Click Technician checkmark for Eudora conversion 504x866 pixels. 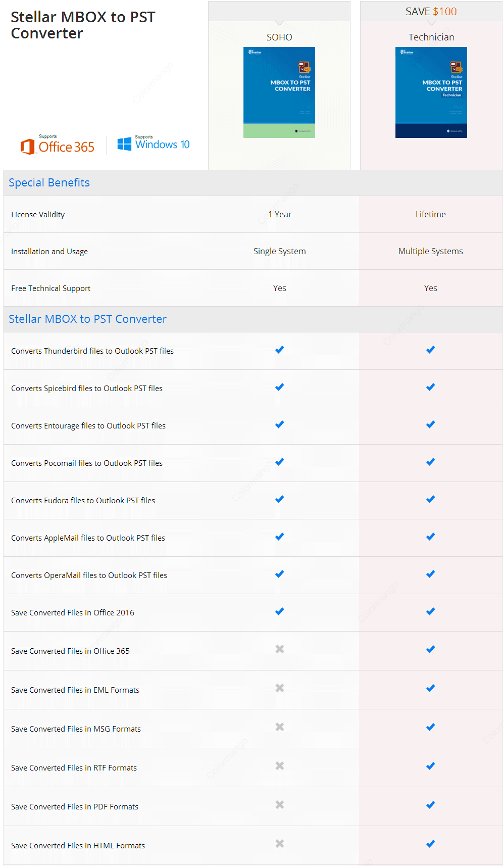coord(430,499)
